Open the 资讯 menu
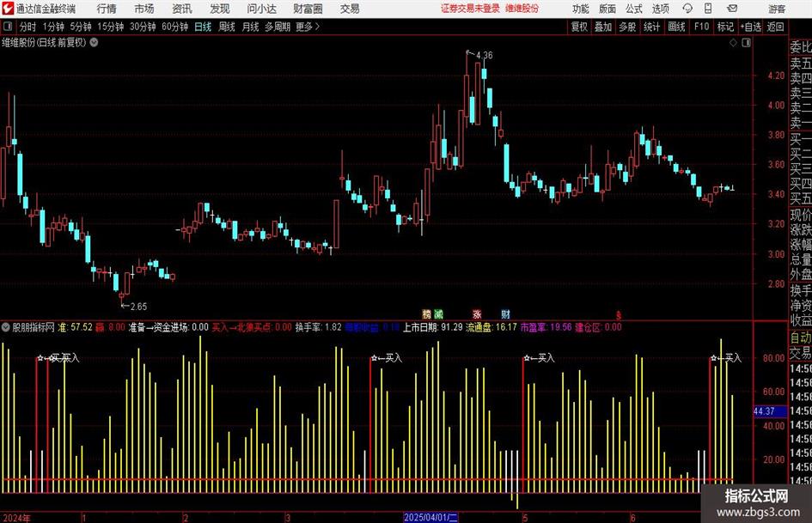 pos(182,9)
